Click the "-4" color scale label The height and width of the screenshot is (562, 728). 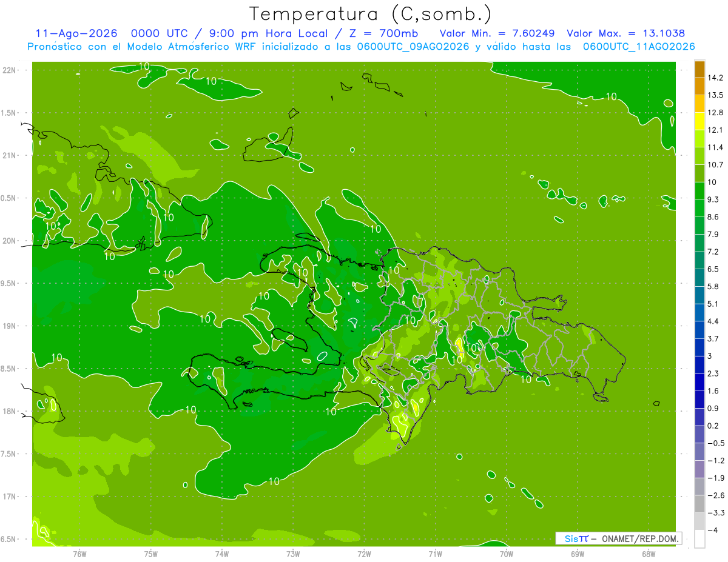click(712, 530)
